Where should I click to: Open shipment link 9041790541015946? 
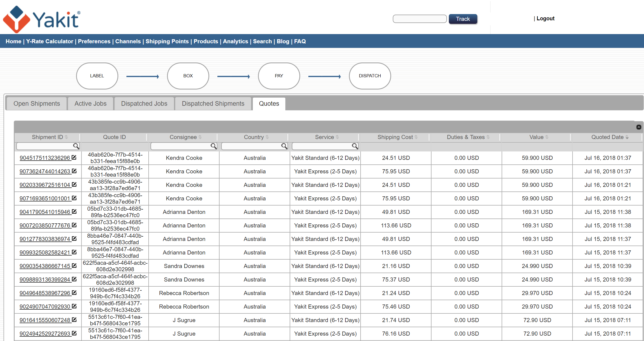pyautogui.click(x=45, y=212)
